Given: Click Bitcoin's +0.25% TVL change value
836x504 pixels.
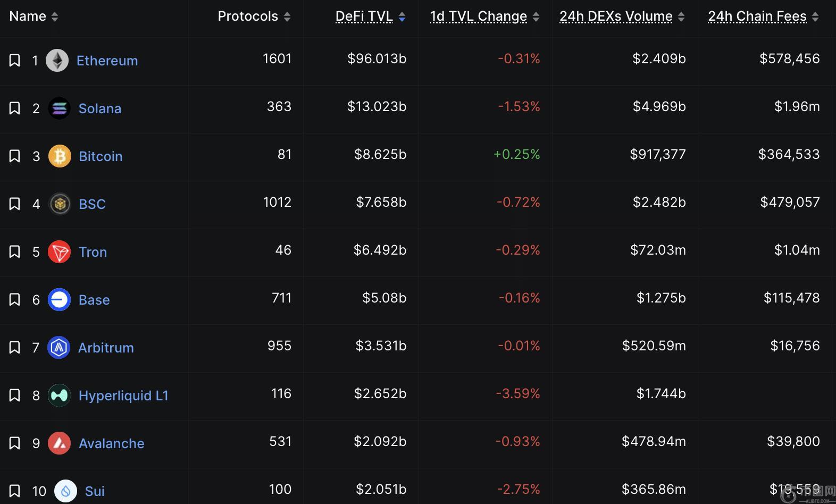Looking at the screenshot, I should pos(516,155).
